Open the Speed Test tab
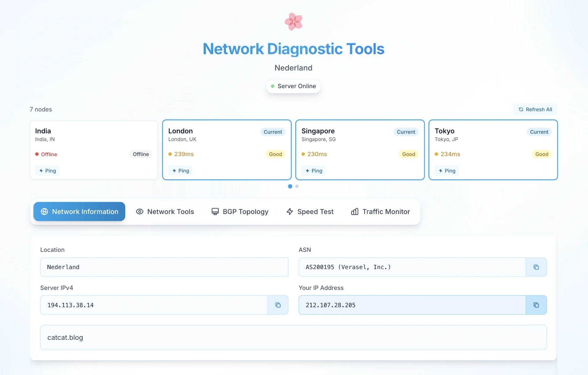This screenshot has width=588, height=375. tap(310, 212)
